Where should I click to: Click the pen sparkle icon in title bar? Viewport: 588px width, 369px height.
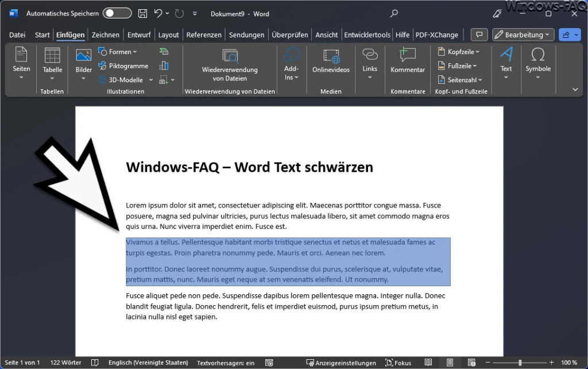pos(497,14)
